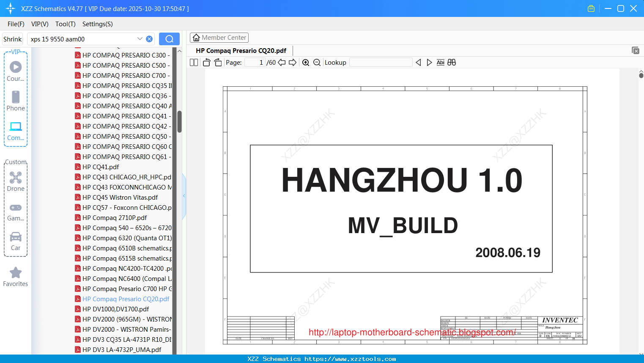Screen dimensions: 644x363
Task: Open the VIP(V) menu
Action: (40, 24)
